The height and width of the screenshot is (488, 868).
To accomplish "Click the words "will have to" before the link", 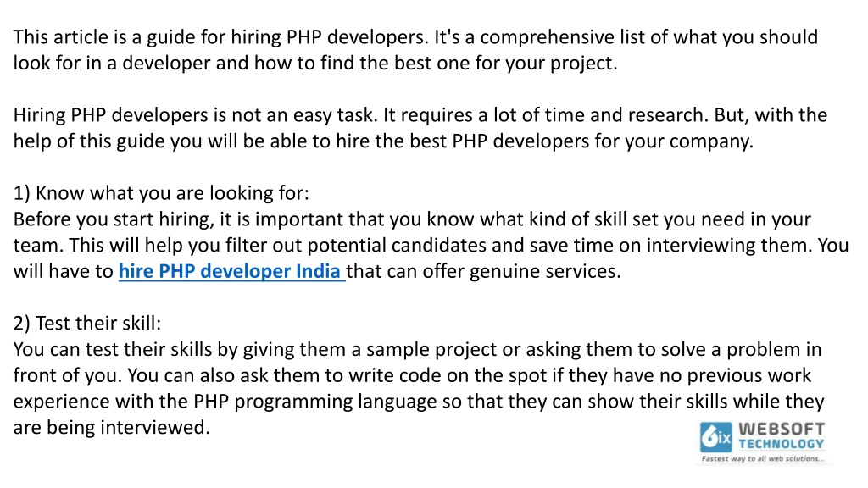I will tap(63, 271).
